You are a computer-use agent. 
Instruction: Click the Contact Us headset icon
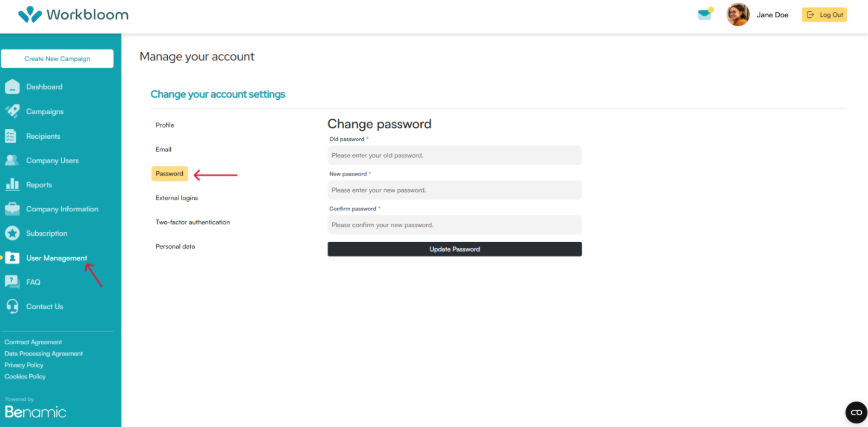[12, 306]
